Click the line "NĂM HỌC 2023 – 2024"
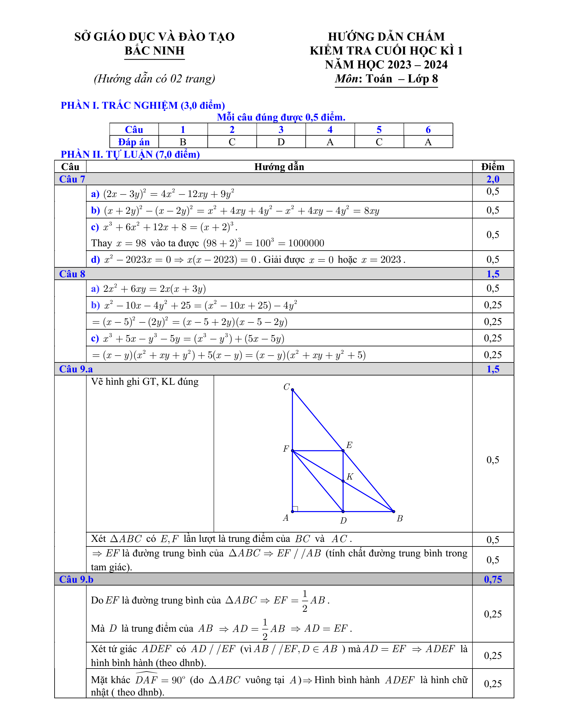 coord(386,65)
